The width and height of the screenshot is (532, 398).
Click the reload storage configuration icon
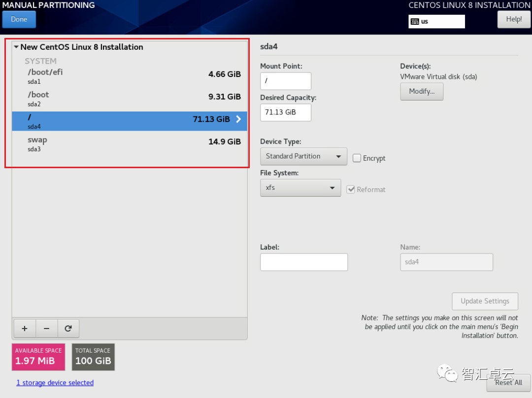tap(68, 328)
